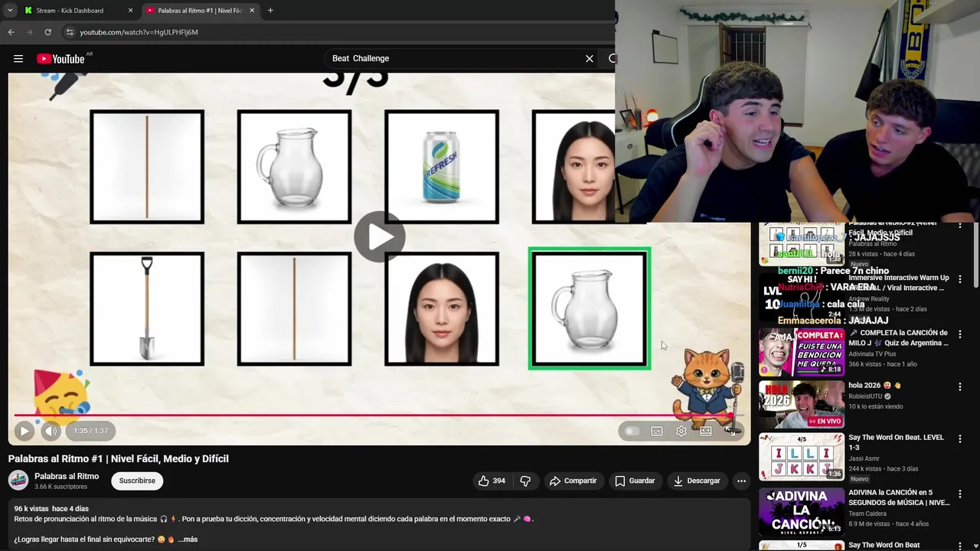Open the player settings gear

click(x=681, y=431)
